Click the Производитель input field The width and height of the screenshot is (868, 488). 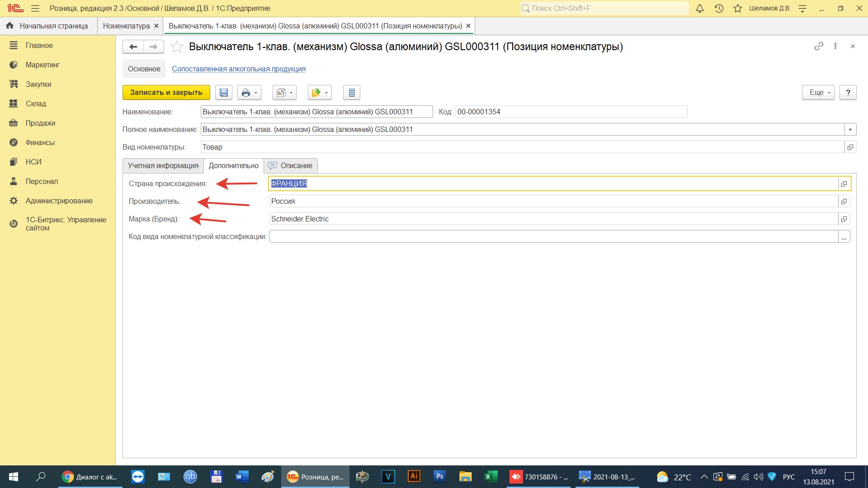pos(553,201)
